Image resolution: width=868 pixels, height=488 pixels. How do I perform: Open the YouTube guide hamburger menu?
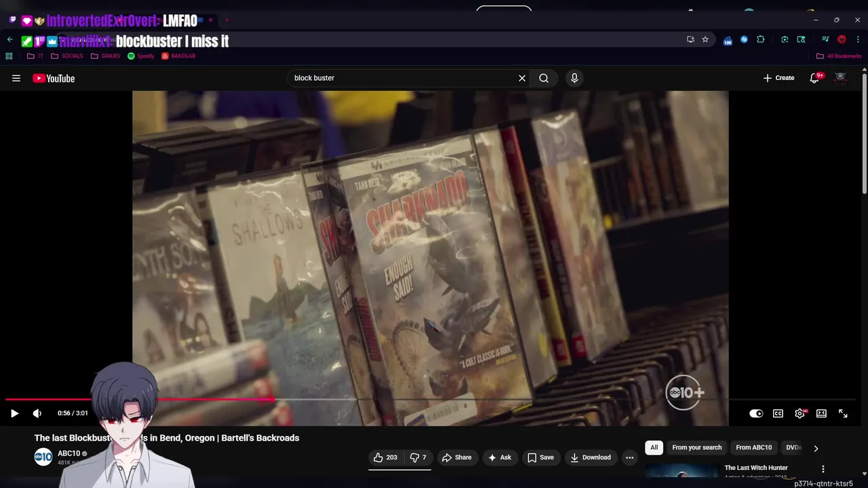[16, 78]
